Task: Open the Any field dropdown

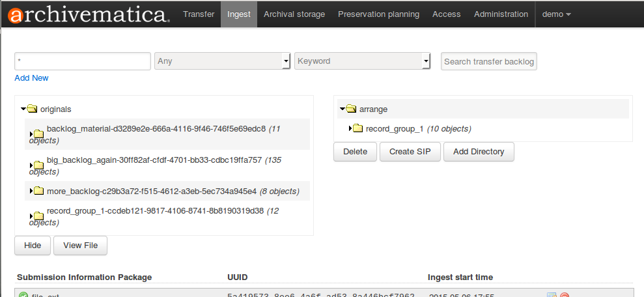Action: coord(222,61)
